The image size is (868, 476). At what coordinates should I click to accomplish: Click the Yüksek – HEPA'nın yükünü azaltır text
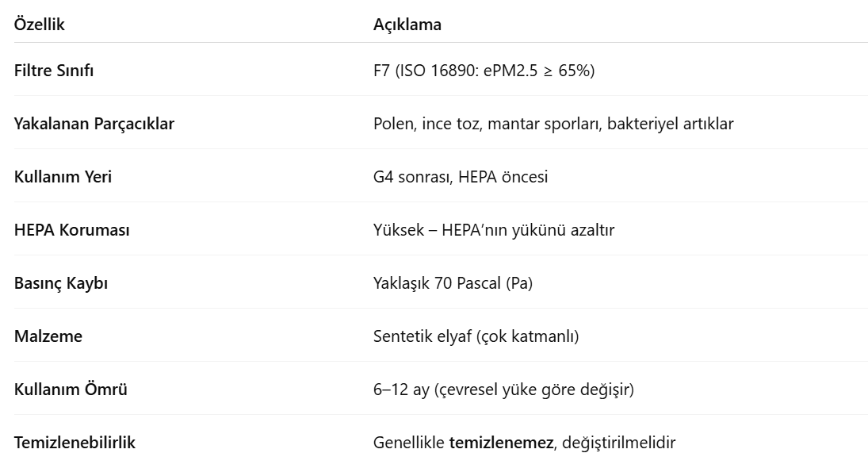point(494,230)
